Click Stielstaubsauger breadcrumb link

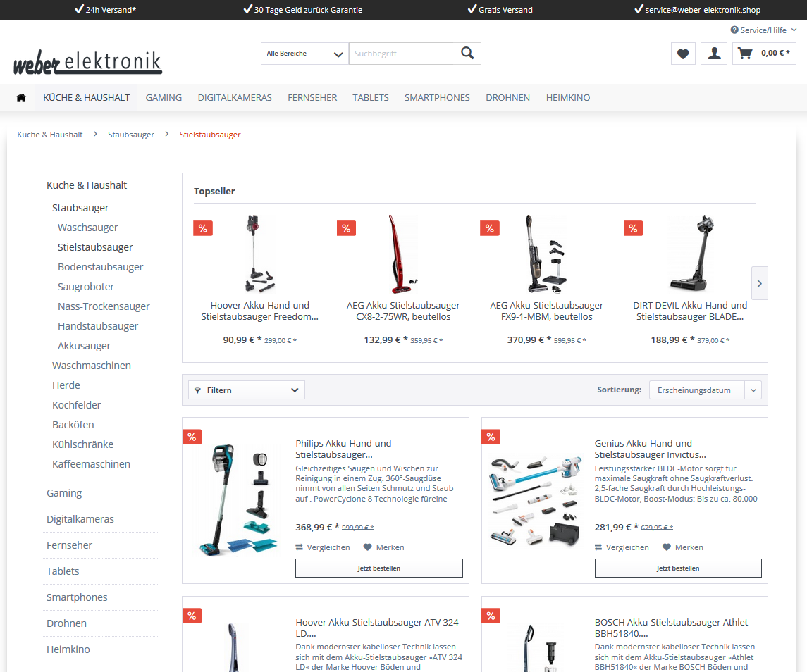(210, 135)
